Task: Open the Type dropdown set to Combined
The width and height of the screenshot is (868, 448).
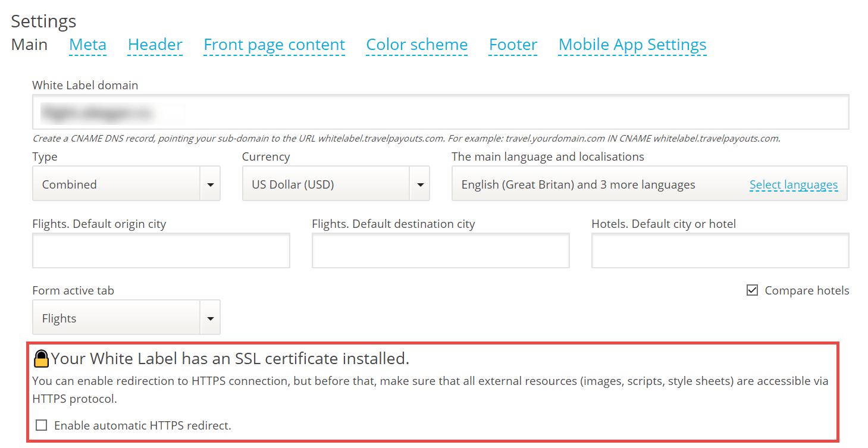Action: coord(116,184)
